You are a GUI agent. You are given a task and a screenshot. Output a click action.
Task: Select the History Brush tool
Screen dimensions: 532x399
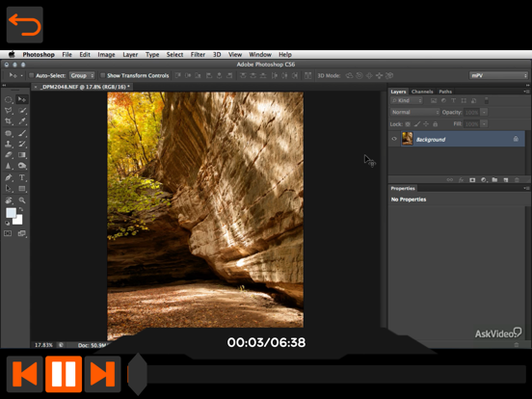[x=22, y=145]
